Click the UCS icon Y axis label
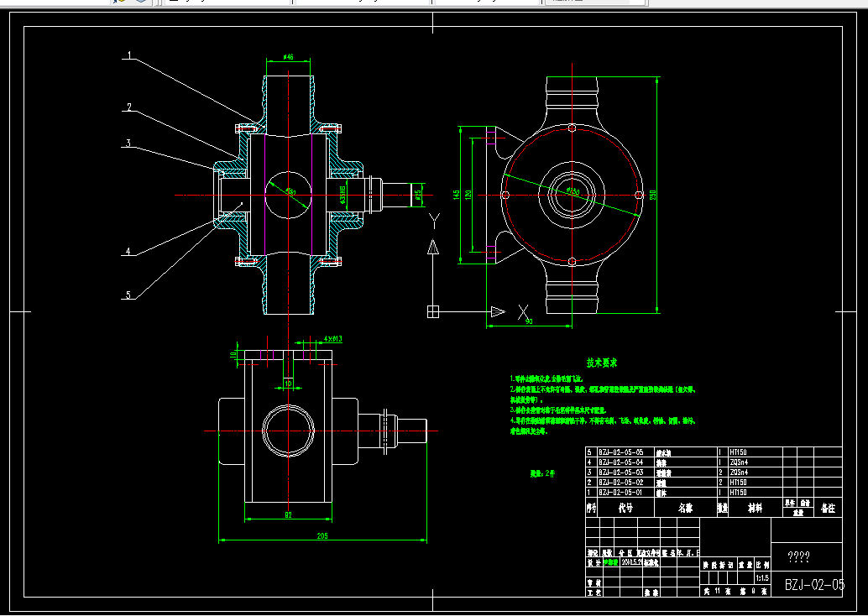Screen dimensions: 868x616 click(x=435, y=220)
